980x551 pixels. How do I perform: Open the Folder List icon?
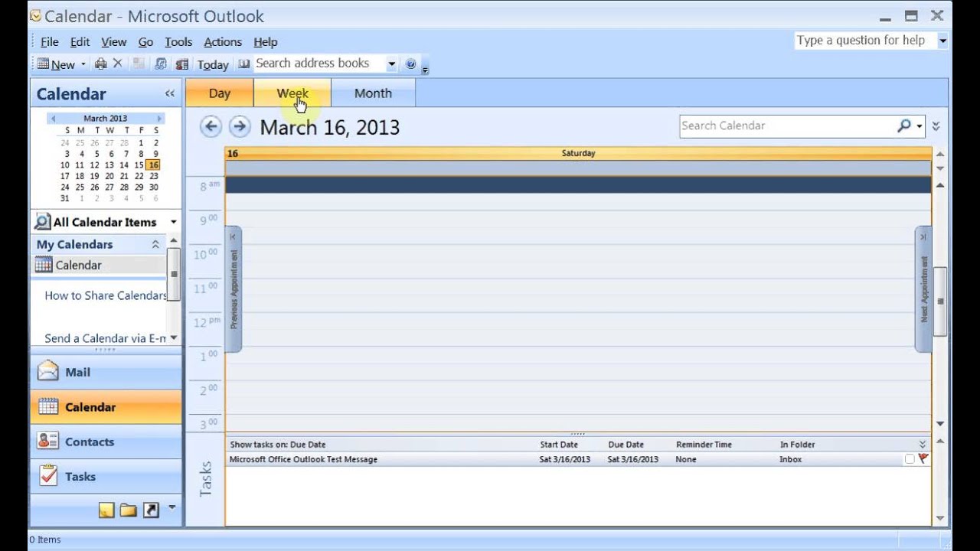click(x=129, y=510)
